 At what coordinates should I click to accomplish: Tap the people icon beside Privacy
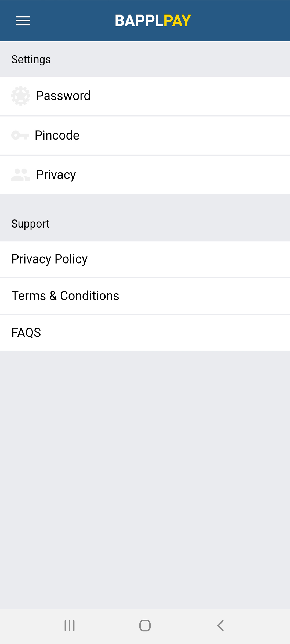(x=21, y=175)
